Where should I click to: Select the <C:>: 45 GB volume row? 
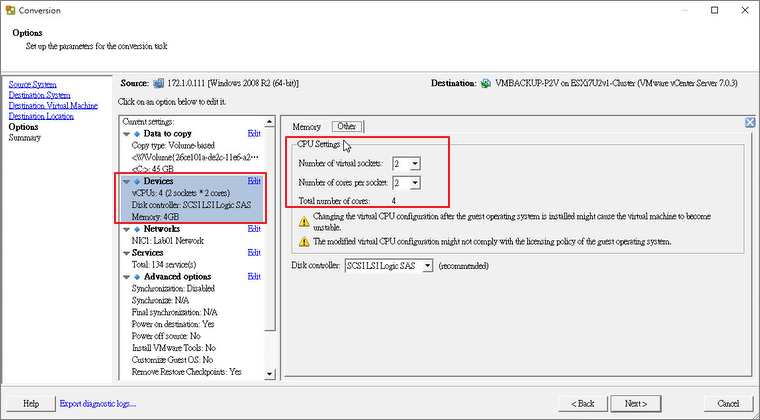(153, 169)
